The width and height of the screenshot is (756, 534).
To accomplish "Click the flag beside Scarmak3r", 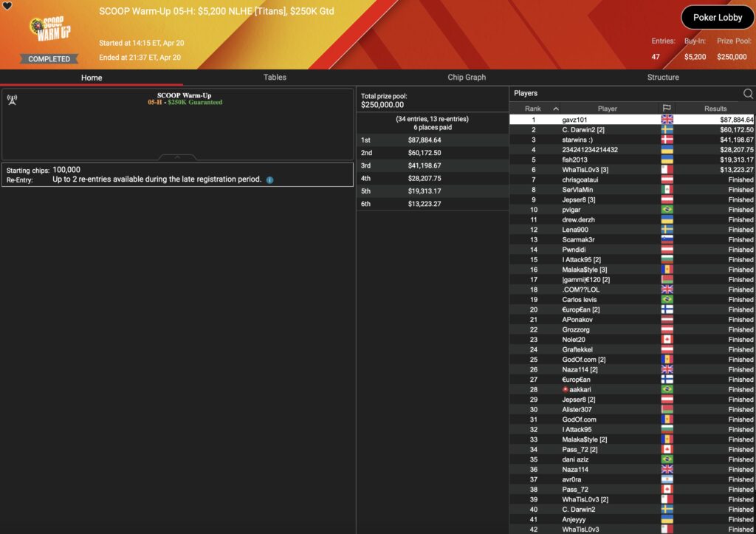I will tap(667, 240).
